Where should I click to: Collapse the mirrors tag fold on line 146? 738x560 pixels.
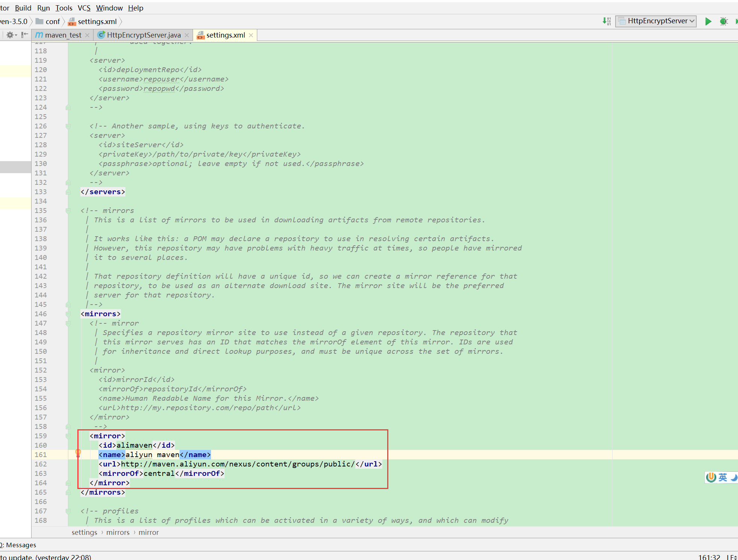pos(68,314)
